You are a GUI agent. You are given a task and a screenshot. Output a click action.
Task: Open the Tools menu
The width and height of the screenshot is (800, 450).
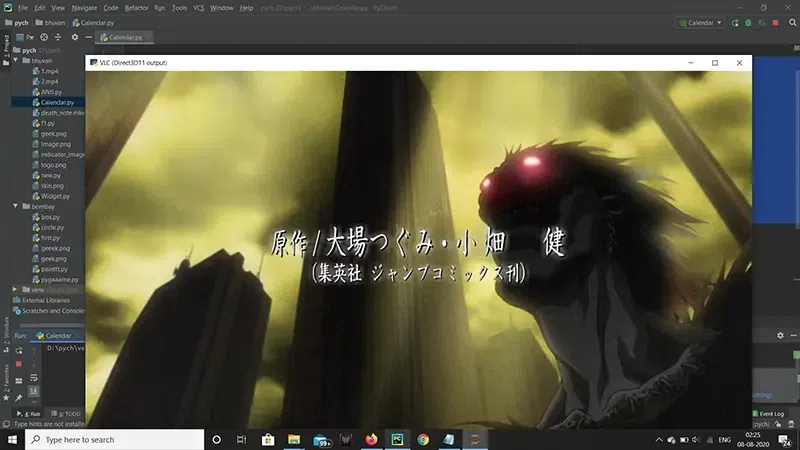tap(179, 8)
